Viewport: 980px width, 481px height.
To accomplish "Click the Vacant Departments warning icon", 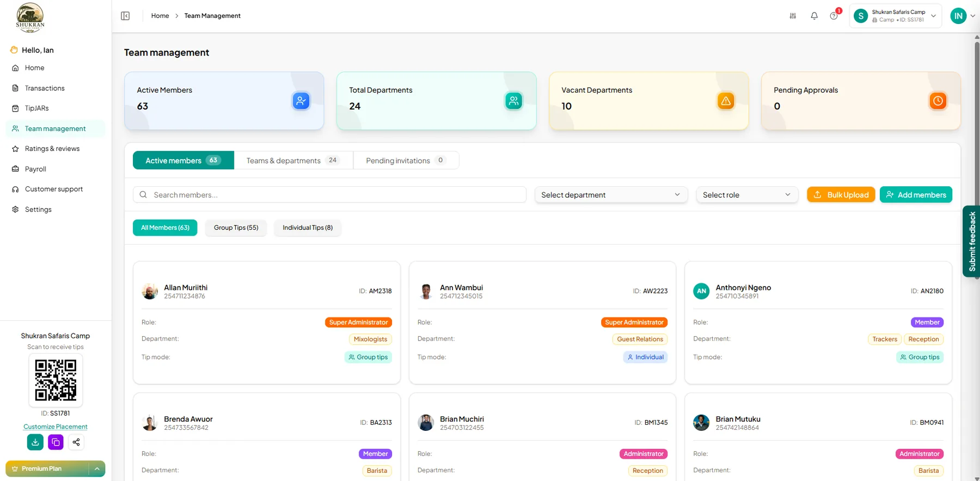I will (x=726, y=101).
